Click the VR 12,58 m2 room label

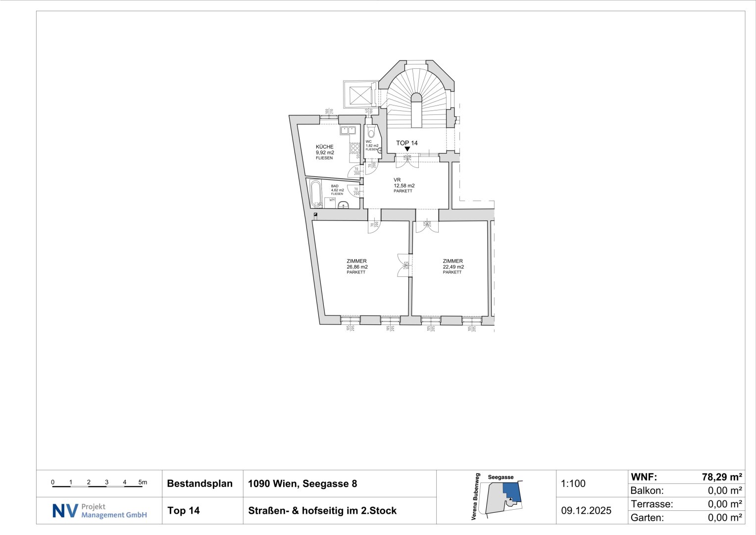(403, 185)
